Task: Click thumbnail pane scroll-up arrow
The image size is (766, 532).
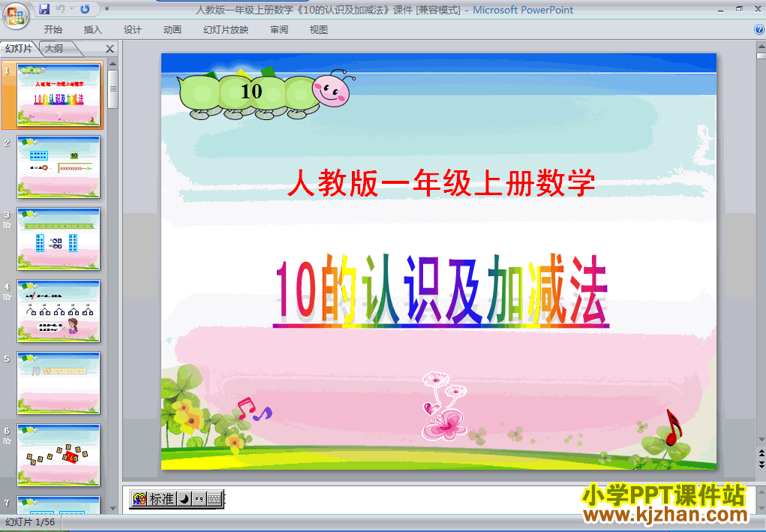Action: (113, 64)
